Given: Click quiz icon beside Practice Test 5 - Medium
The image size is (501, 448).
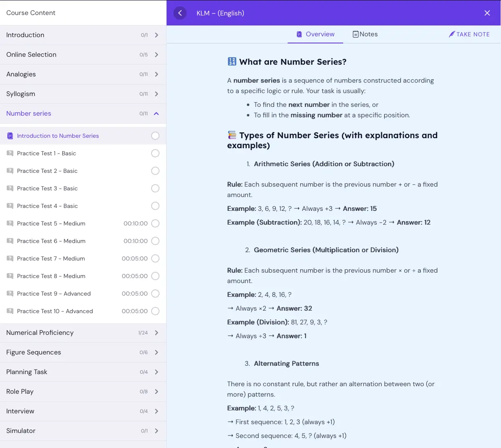Looking at the screenshot, I should pyautogui.click(x=10, y=223).
